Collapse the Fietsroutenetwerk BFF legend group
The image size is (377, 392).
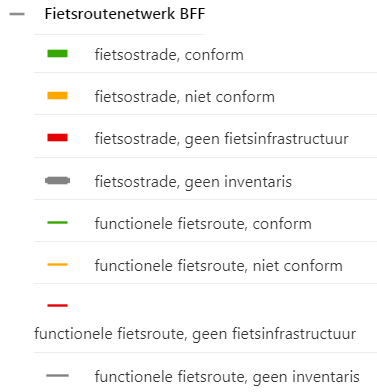pos(17,14)
